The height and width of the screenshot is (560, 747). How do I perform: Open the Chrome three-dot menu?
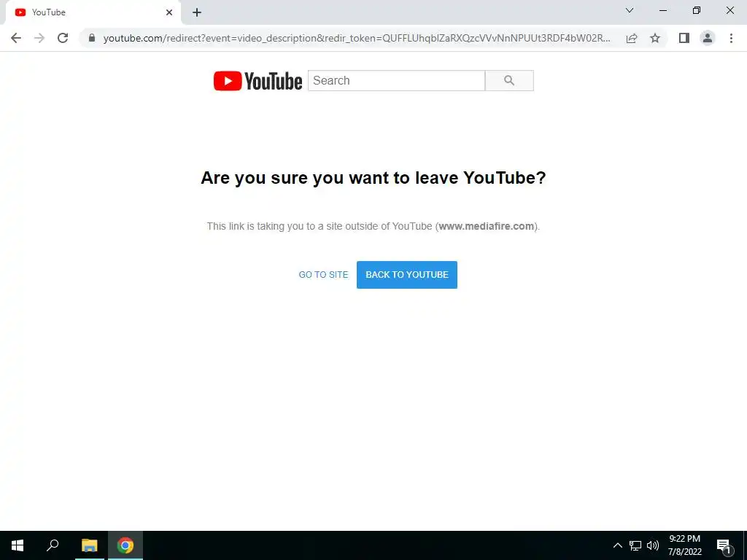point(731,38)
